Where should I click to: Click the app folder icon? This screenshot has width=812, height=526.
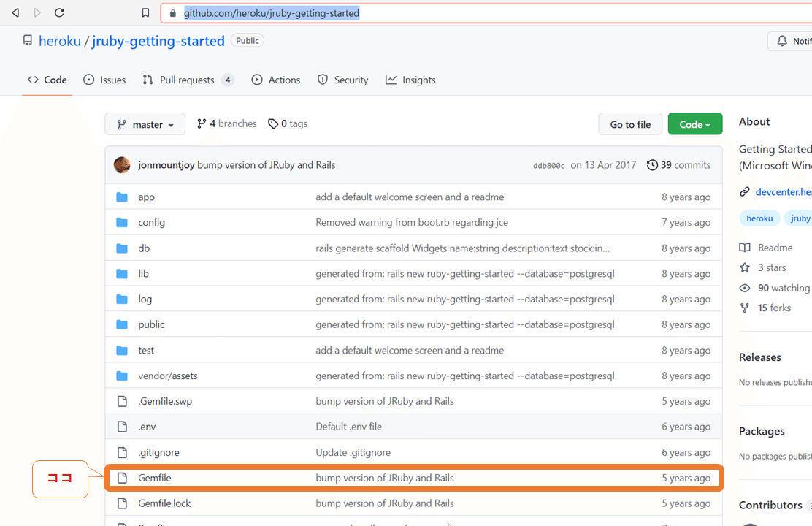pos(122,197)
